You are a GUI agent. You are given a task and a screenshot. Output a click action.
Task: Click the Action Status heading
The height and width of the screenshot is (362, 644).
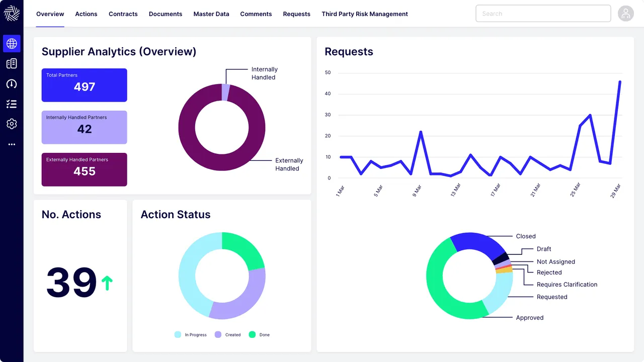tap(176, 215)
